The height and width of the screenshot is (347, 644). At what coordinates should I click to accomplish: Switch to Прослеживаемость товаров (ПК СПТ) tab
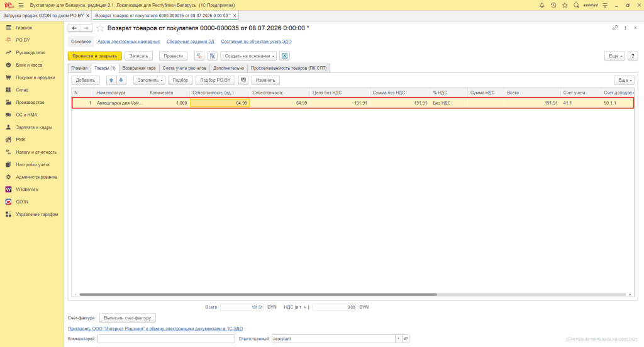tap(289, 68)
